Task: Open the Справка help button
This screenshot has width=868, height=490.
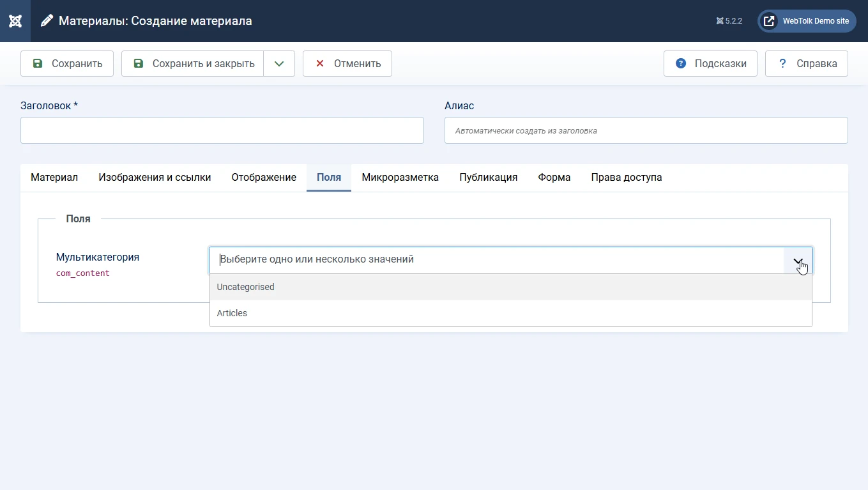Action: coord(807,64)
